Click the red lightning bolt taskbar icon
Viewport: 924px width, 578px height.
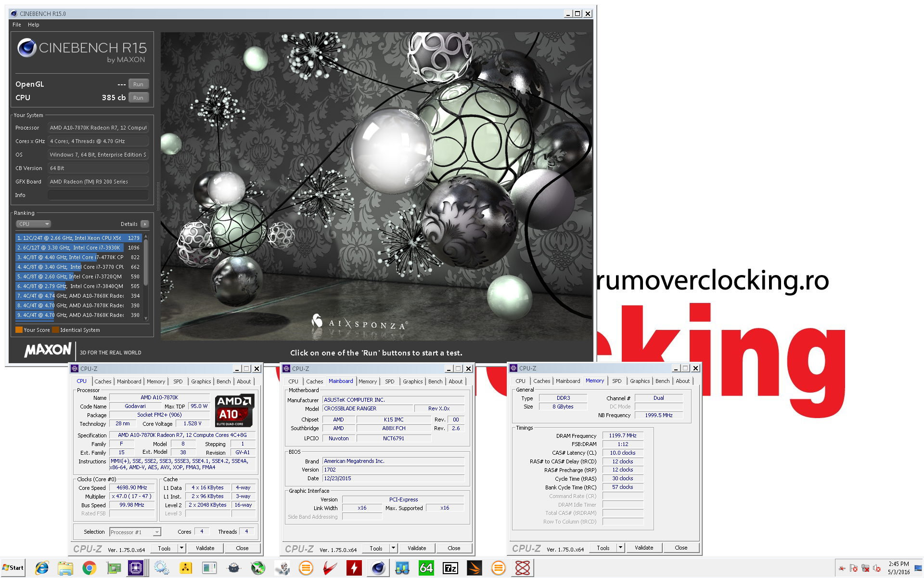point(354,568)
